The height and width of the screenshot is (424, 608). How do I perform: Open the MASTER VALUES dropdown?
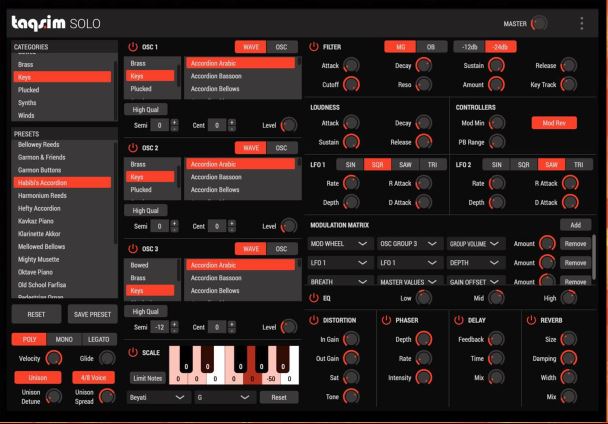tap(409, 282)
